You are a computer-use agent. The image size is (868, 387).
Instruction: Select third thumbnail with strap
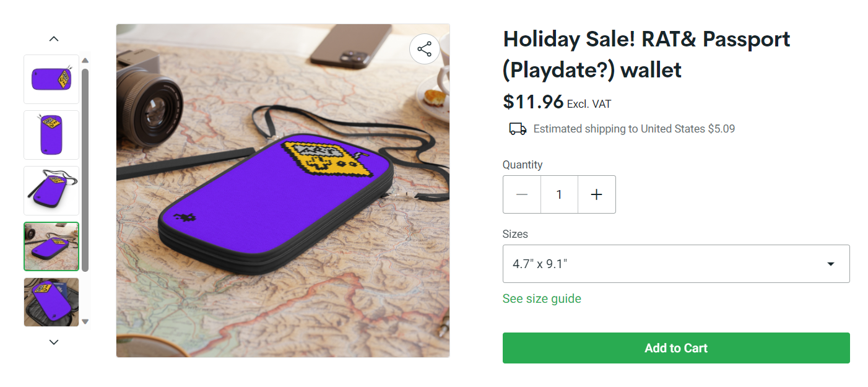tap(51, 191)
